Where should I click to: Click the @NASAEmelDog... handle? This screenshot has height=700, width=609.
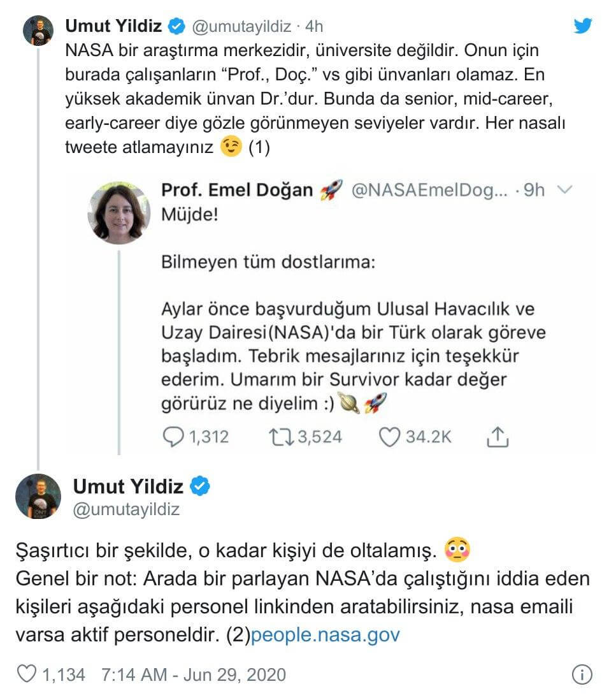pos(431,190)
